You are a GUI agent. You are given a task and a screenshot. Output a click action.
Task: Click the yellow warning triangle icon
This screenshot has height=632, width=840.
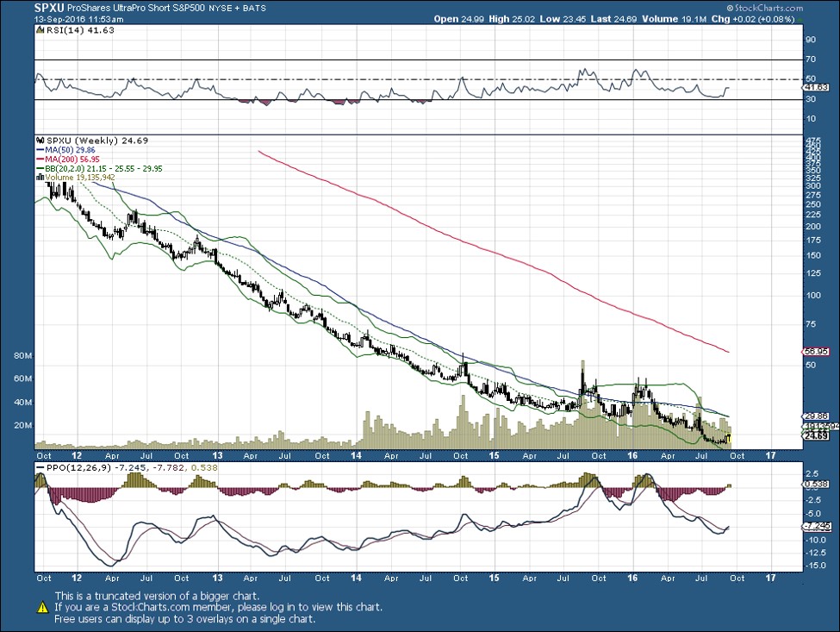[x=42, y=607]
